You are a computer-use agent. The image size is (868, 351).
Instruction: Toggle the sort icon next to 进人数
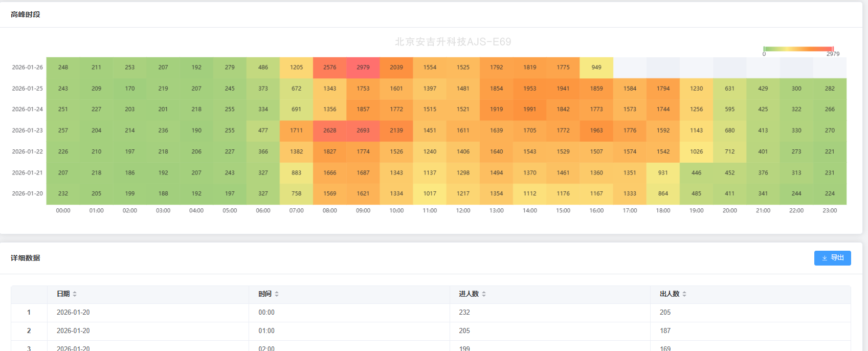point(484,294)
